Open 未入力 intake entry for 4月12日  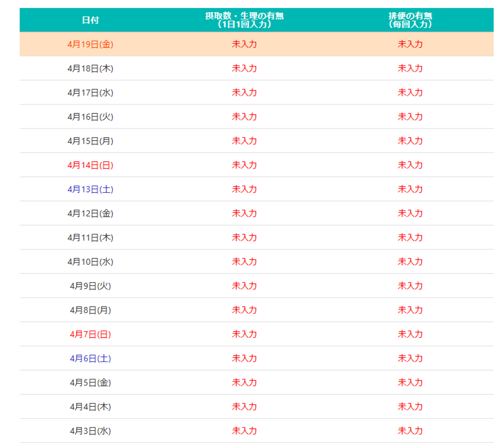point(244,213)
